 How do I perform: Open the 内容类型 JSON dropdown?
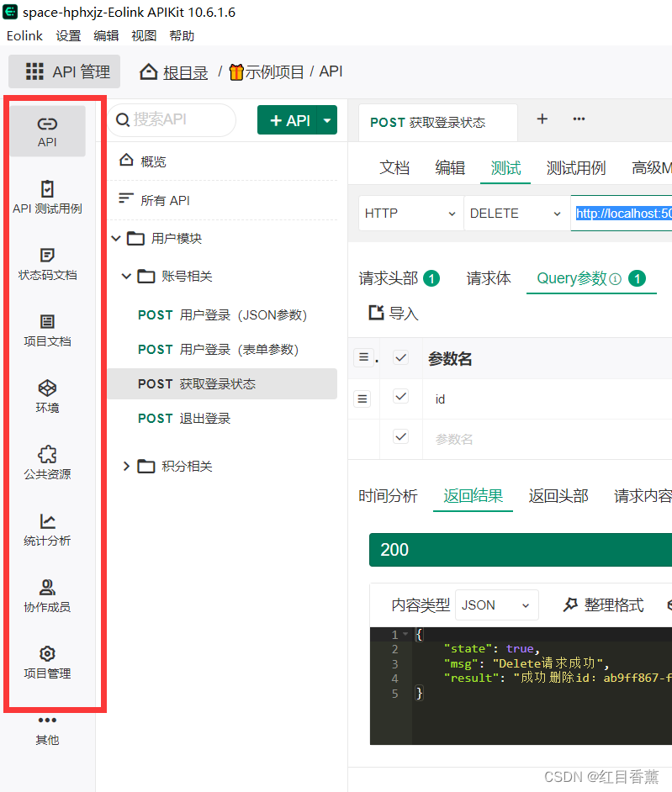[x=497, y=605]
